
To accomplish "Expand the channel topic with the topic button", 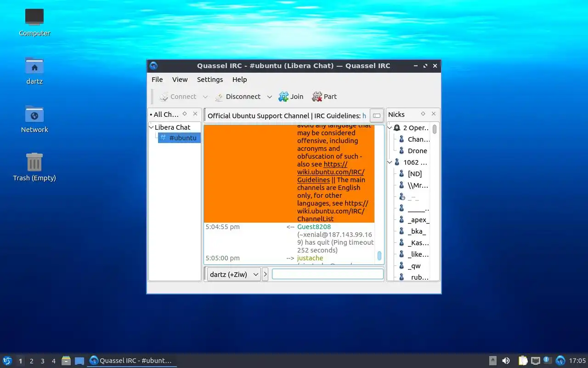I will (376, 116).
